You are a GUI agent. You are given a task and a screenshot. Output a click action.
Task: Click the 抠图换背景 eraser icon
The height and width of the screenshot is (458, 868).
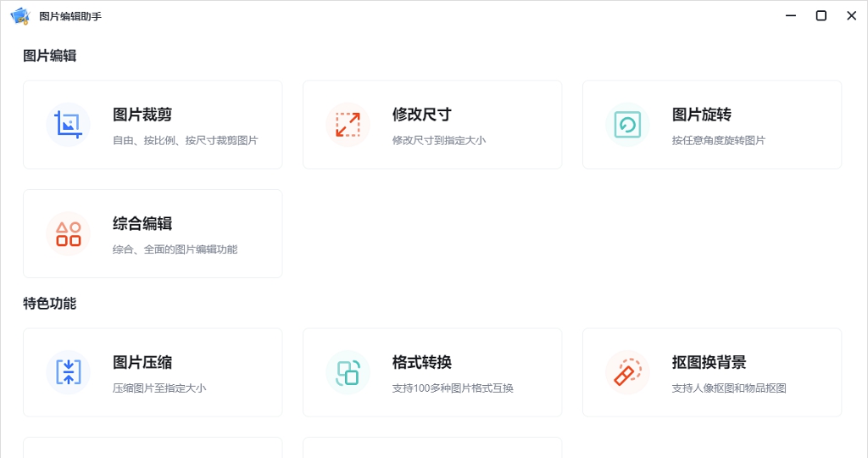point(627,372)
